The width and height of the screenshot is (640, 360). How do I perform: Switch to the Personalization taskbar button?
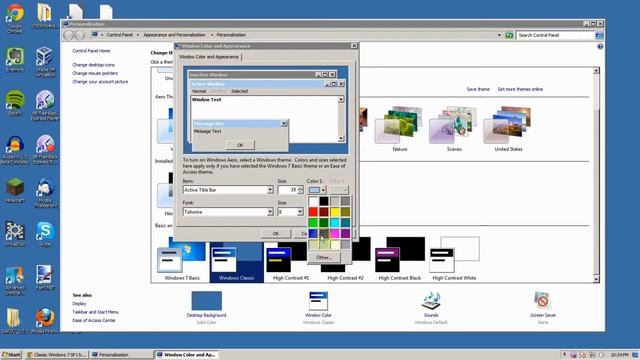(x=121, y=355)
